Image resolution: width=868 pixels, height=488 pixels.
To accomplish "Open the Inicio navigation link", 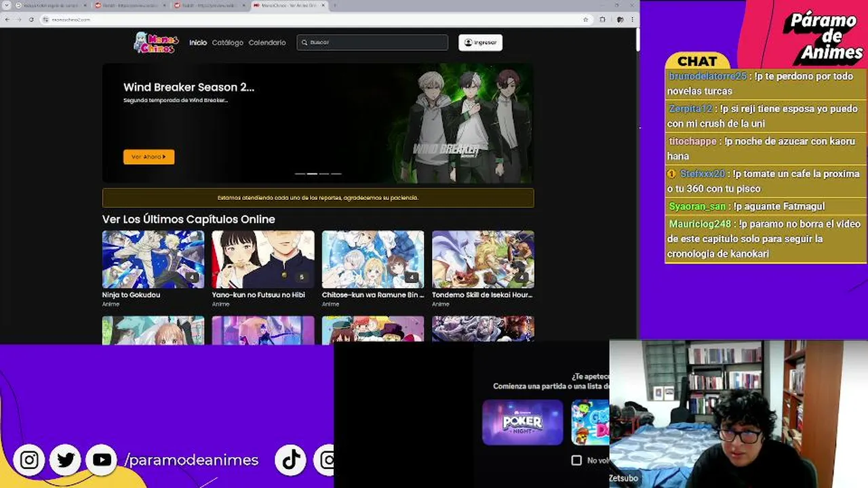I will (x=198, y=43).
